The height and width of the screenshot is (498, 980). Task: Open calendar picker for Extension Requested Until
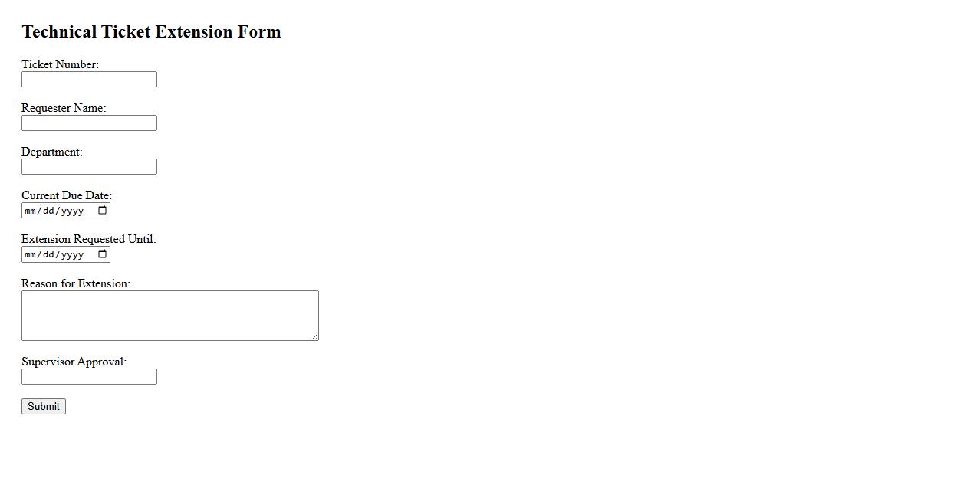click(x=103, y=254)
